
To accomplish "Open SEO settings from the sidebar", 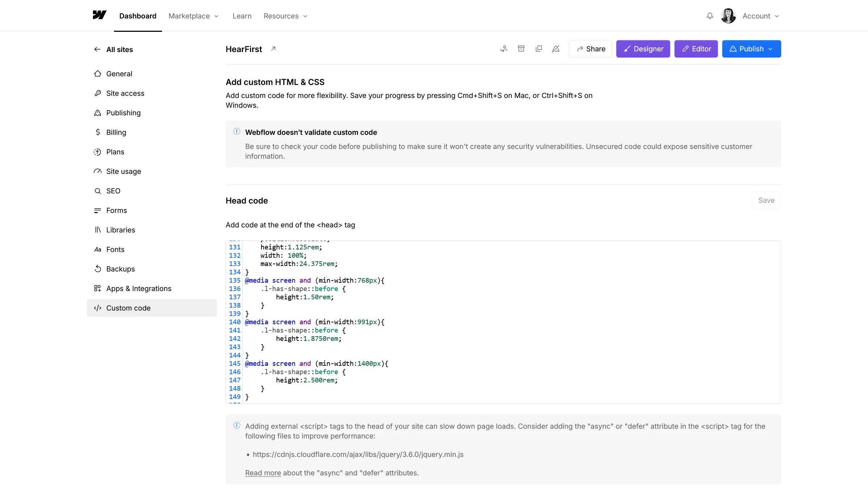I will coord(113,191).
